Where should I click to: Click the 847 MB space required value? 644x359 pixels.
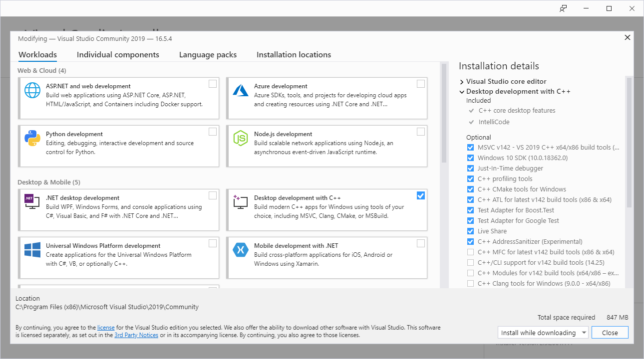point(617,317)
